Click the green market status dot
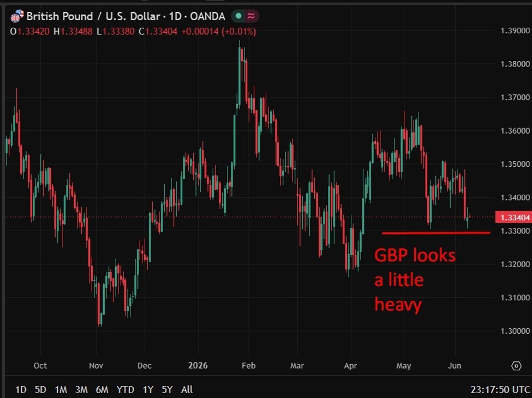532x398 pixels. pyautogui.click(x=238, y=16)
